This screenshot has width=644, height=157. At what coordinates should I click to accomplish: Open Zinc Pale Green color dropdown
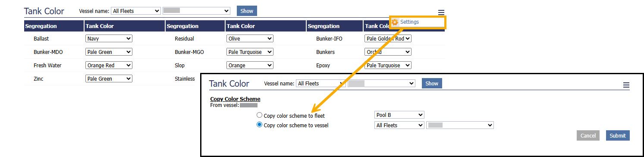[x=109, y=78]
